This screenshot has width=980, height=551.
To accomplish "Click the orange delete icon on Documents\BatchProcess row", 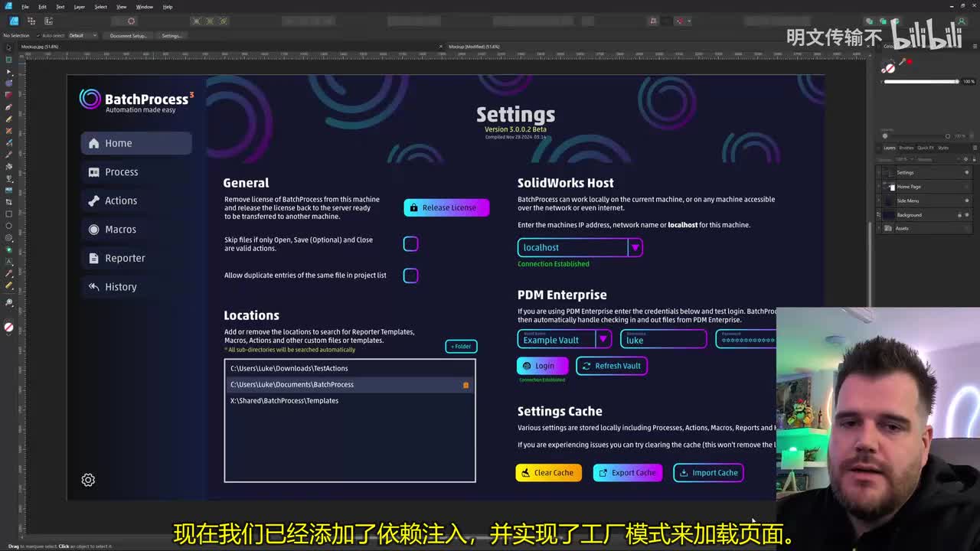I will [x=465, y=385].
